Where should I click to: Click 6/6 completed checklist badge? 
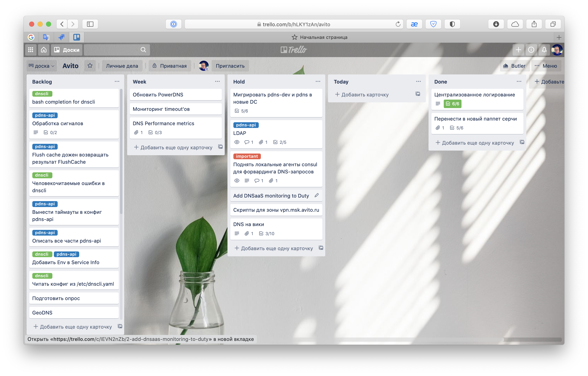(452, 104)
